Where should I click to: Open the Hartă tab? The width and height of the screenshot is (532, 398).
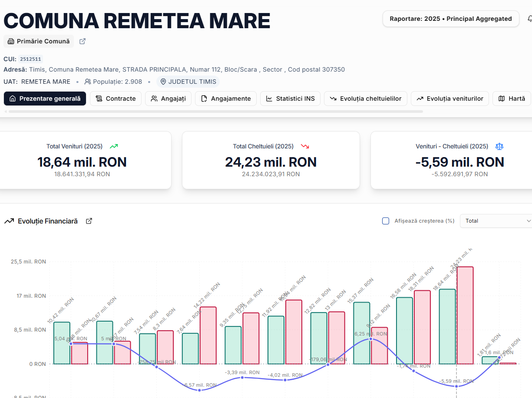point(512,99)
